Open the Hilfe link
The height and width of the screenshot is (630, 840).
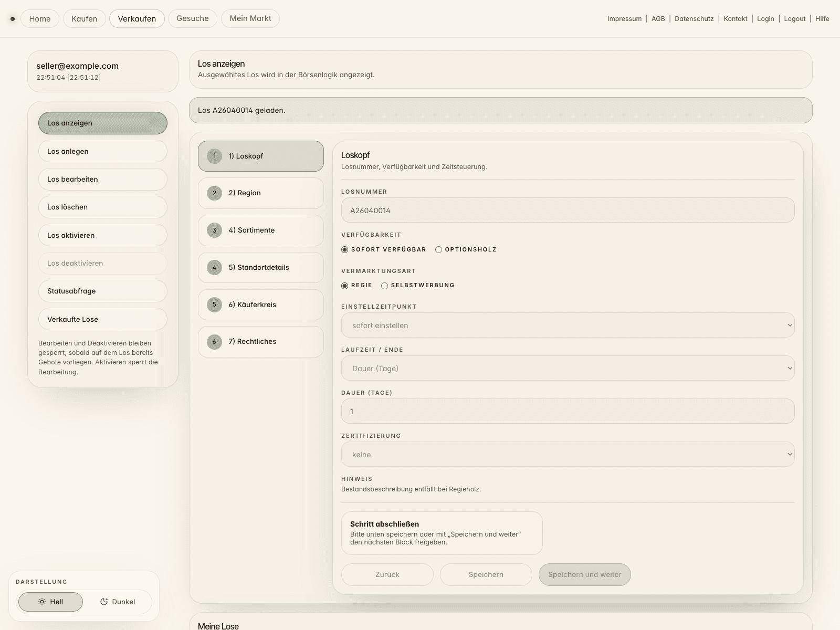[x=822, y=19]
